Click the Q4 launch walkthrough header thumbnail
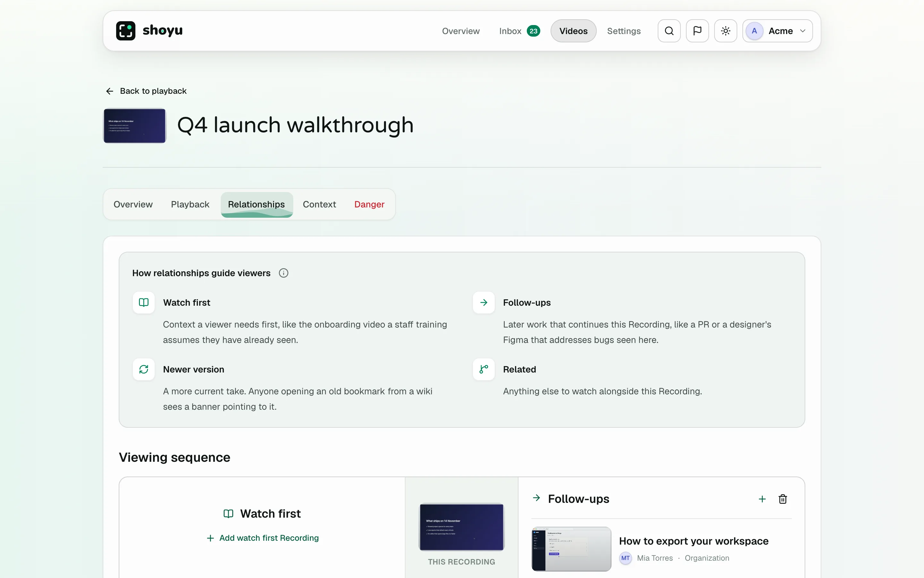This screenshot has width=924, height=578. (x=134, y=126)
